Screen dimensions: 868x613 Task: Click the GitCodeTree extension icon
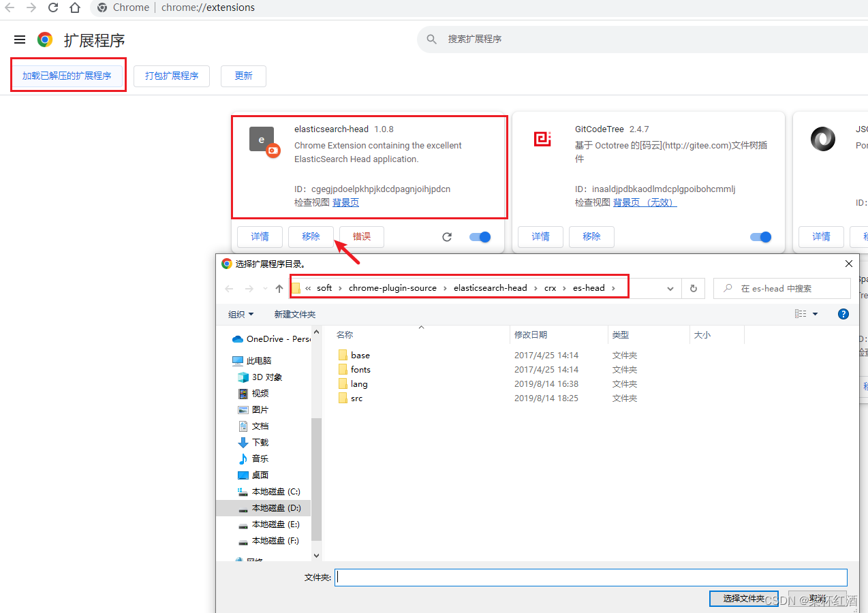point(542,139)
